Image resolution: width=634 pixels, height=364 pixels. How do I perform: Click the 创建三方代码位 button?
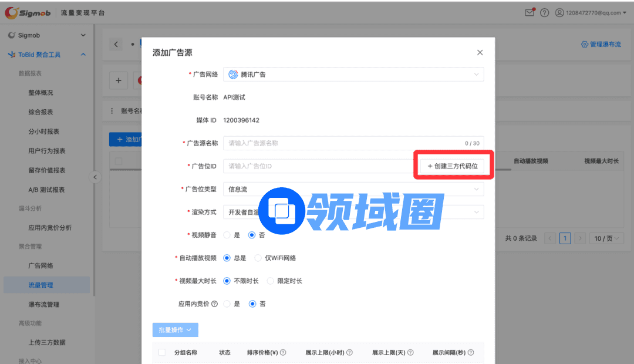point(453,166)
